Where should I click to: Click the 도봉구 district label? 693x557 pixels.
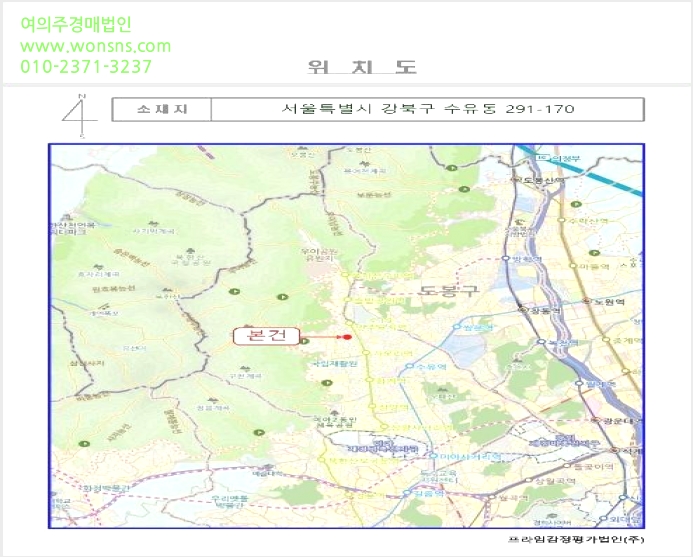(449, 290)
